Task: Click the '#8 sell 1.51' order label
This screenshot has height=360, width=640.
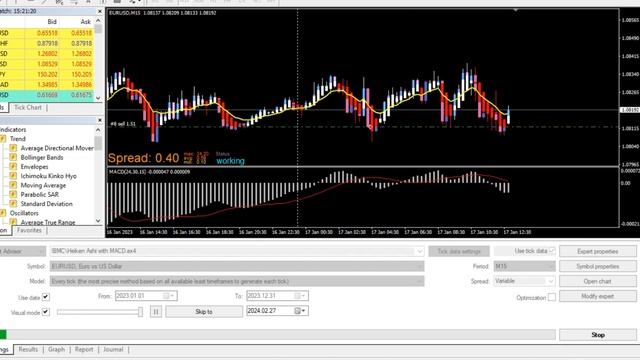Action: point(123,124)
